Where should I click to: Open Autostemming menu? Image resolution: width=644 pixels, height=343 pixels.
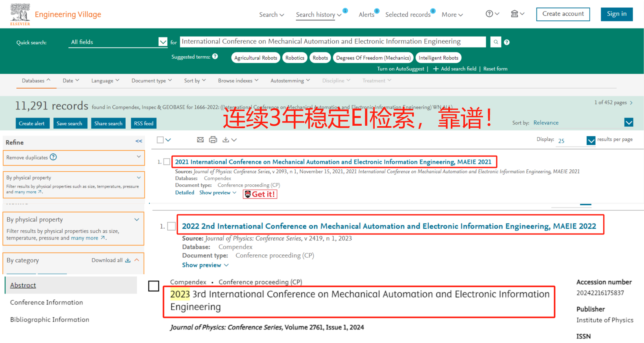point(290,81)
